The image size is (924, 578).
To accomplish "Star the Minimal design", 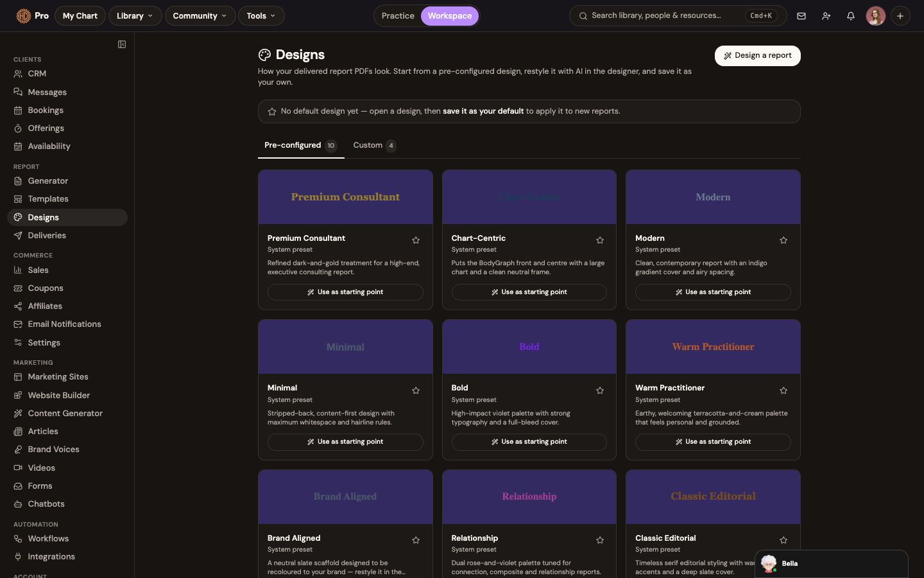I will 416,390.
